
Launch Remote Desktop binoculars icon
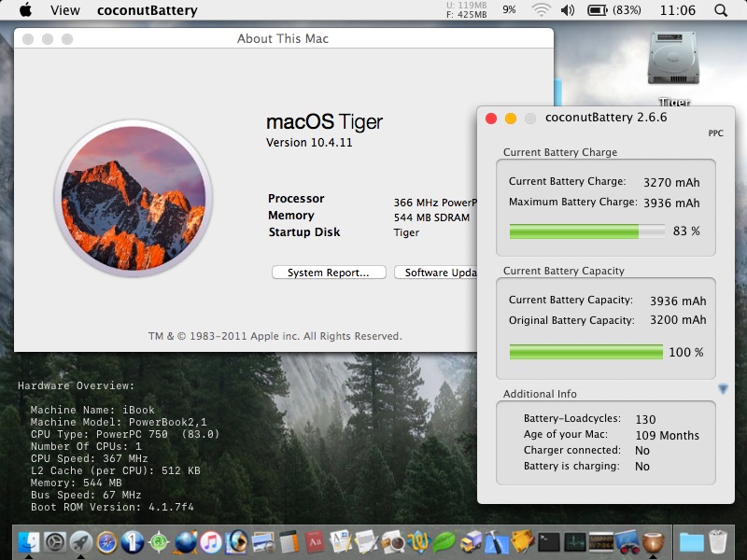point(627,542)
